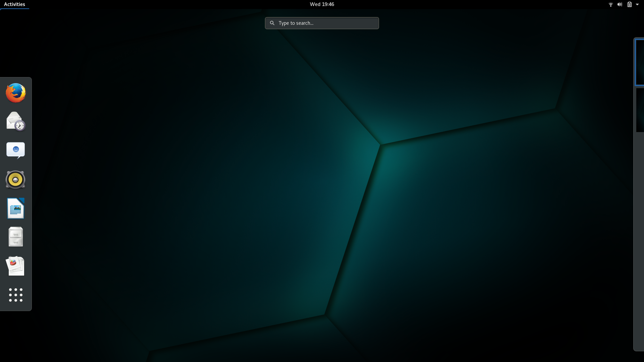Open the Files file manager

point(15,237)
